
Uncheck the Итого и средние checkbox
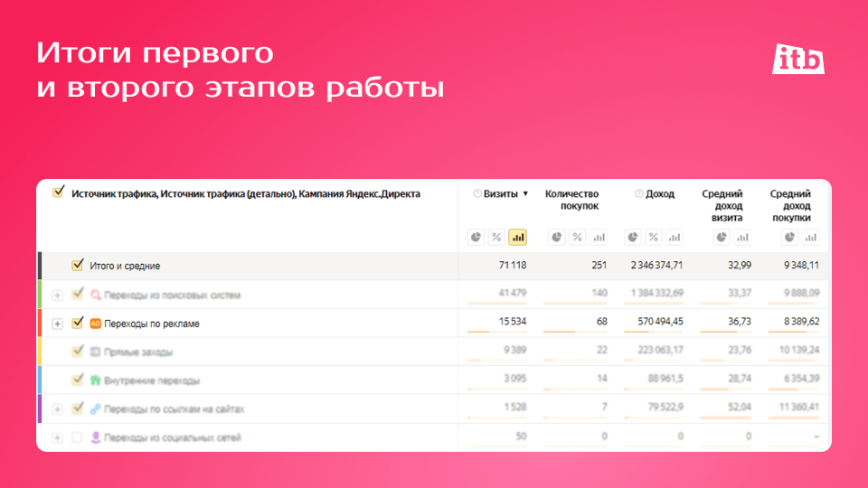78,265
